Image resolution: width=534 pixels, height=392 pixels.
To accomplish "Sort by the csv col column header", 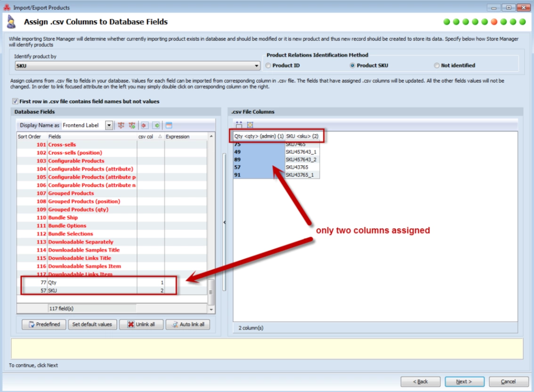I will 151,136.
